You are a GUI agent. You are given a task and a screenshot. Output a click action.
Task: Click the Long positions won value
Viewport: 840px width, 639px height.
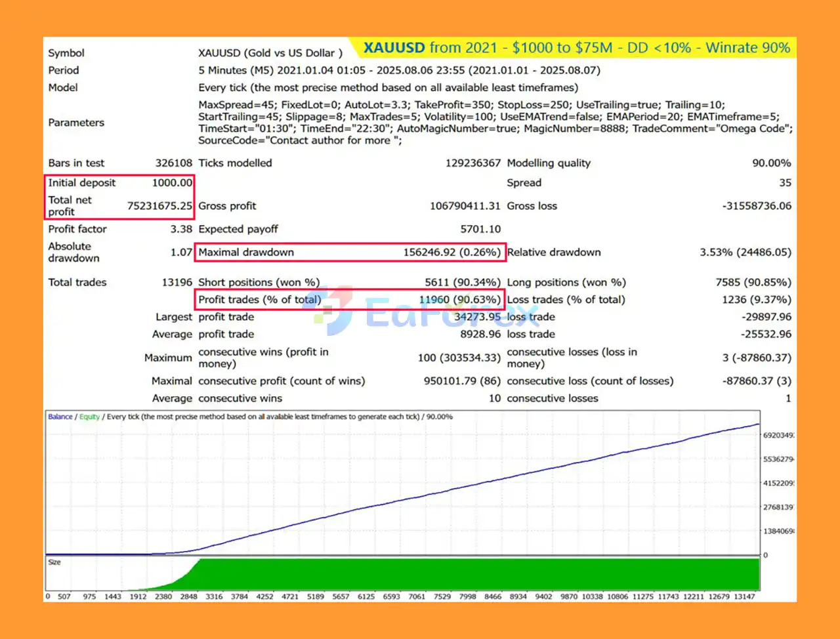click(x=753, y=283)
